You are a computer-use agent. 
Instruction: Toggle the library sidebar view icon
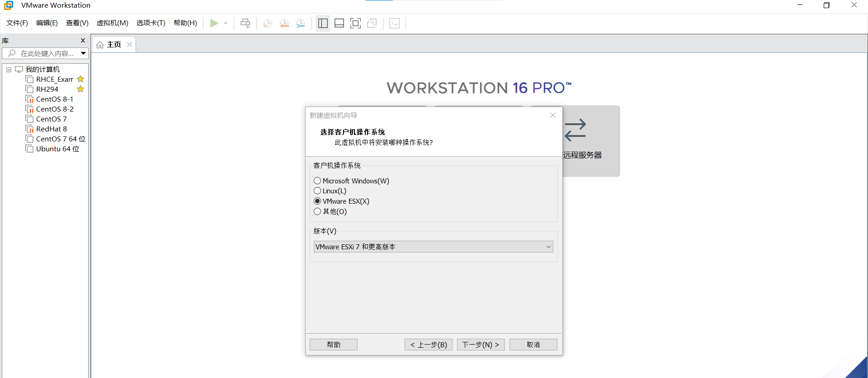[323, 23]
